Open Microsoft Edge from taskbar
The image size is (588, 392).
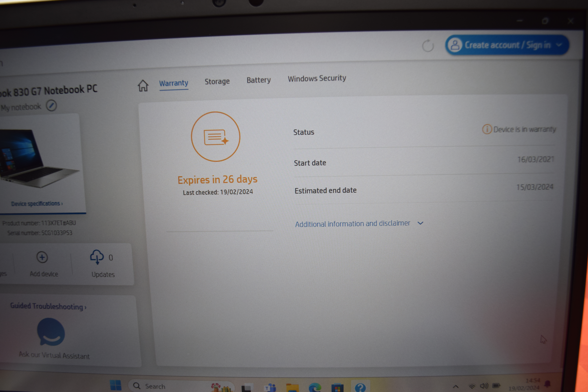coord(315,387)
